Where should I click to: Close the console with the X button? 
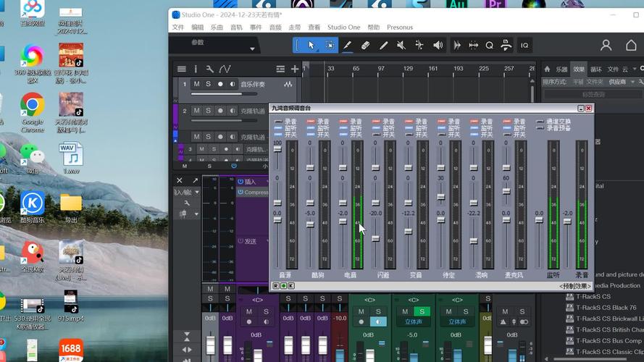click(x=180, y=180)
